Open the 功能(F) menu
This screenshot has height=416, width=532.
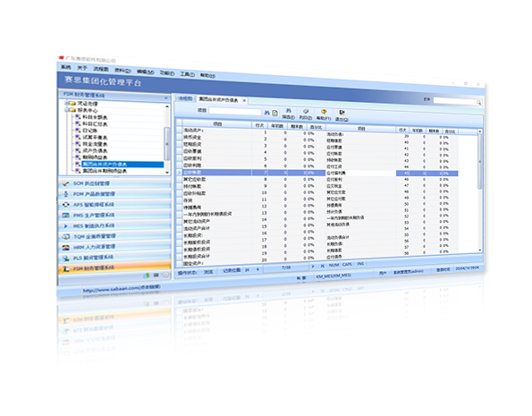tap(167, 73)
